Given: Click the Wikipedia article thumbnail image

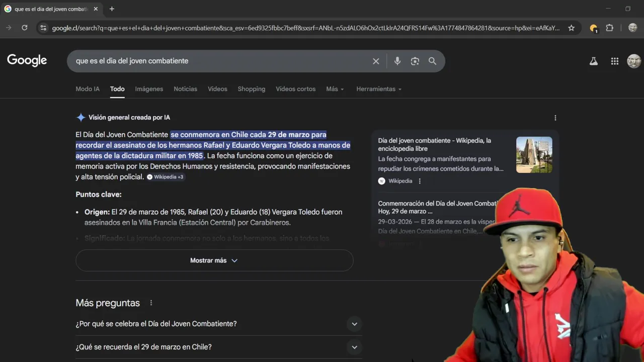Looking at the screenshot, I should coord(534,155).
